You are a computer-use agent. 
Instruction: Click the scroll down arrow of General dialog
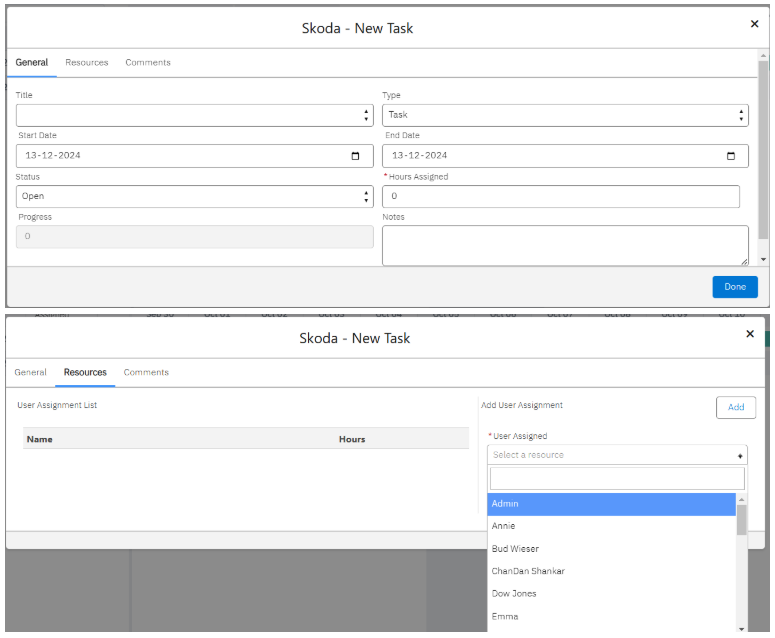[763, 259]
